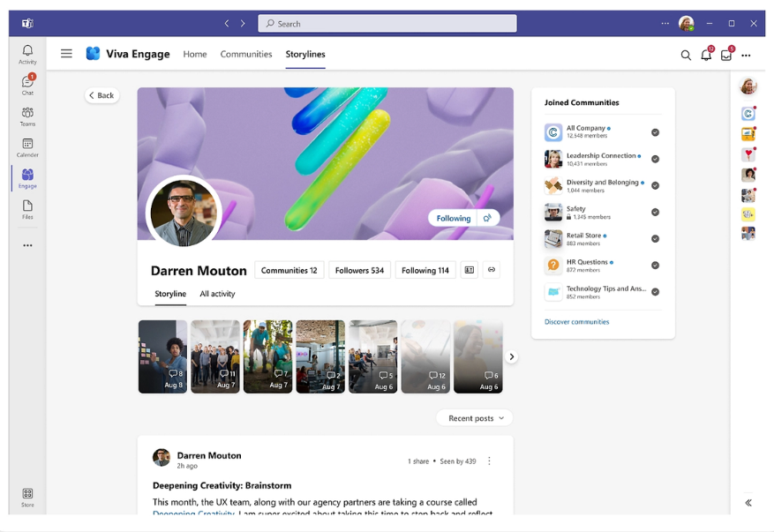The width and height of the screenshot is (774, 532).
Task: Click the Teams search box
Action: tap(387, 24)
